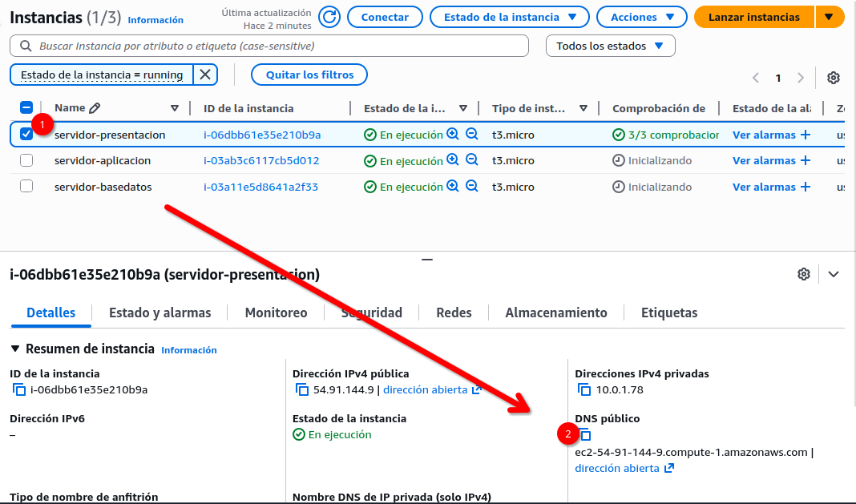Uncheck the servidor-presentacion row checkbox
The width and height of the screenshot is (856, 504).
26,134
